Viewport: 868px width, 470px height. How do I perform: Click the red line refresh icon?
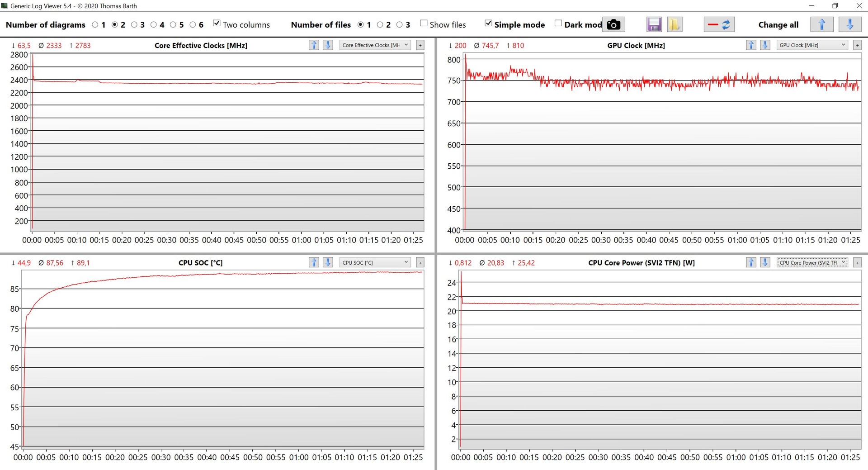(x=719, y=24)
